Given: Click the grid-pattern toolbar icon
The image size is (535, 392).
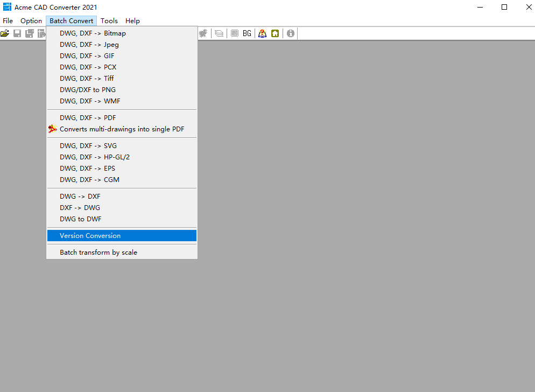Looking at the screenshot, I should pyautogui.click(x=235, y=33).
